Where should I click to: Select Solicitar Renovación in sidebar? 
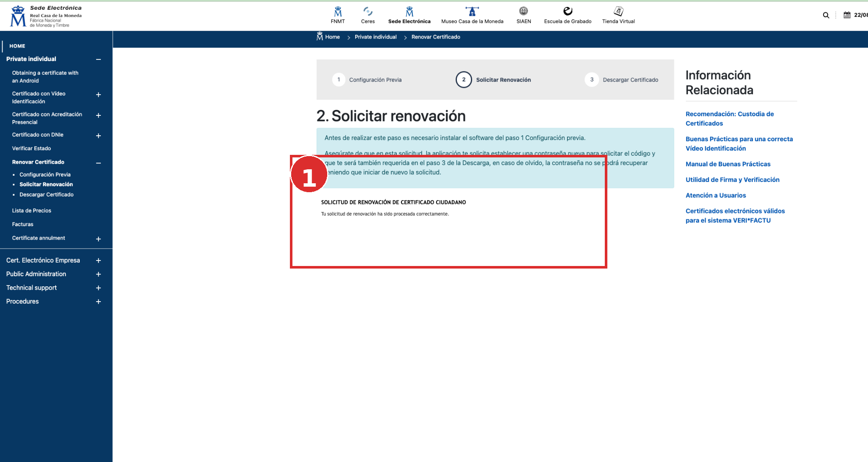coord(46,184)
